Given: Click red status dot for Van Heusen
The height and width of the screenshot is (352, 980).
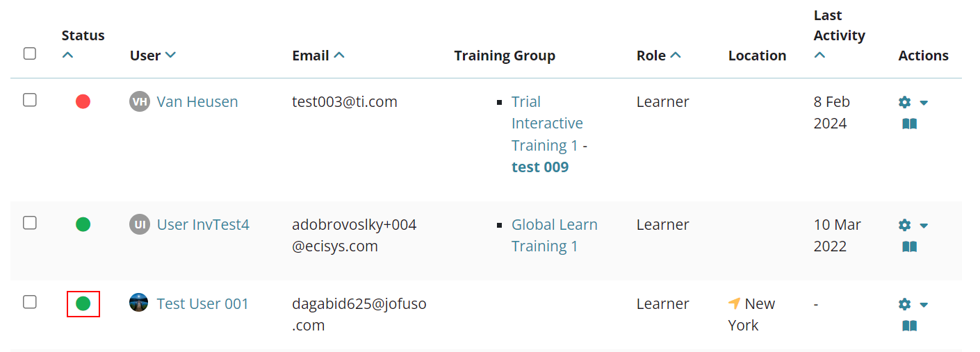Looking at the screenshot, I should click(83, 102).
